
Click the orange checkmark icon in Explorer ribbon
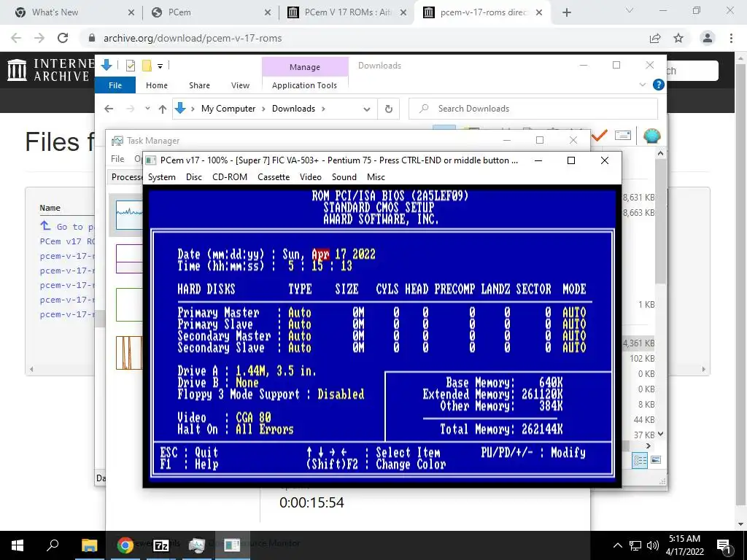600,136
